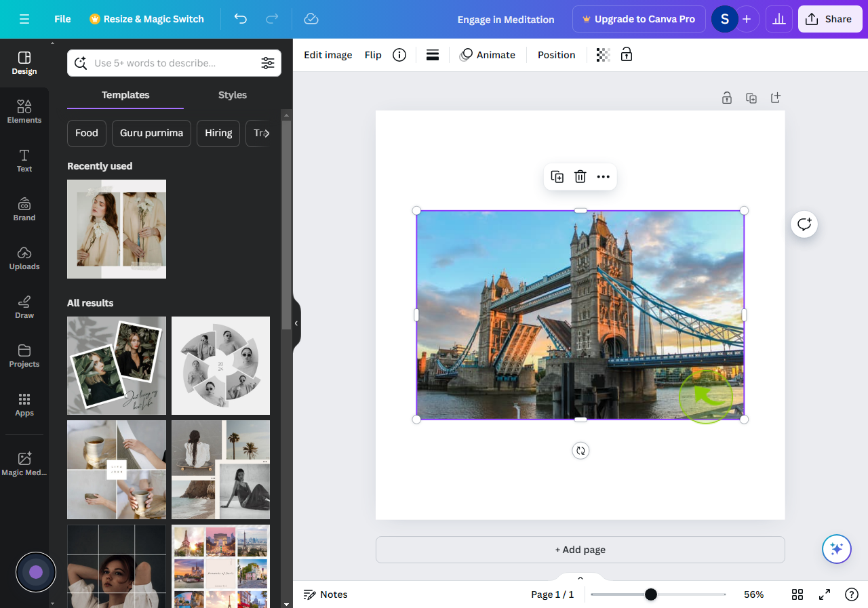This screenshot has width=868, height=608.
Task: Open the grid view of pages
Action: tap(797, 594)
